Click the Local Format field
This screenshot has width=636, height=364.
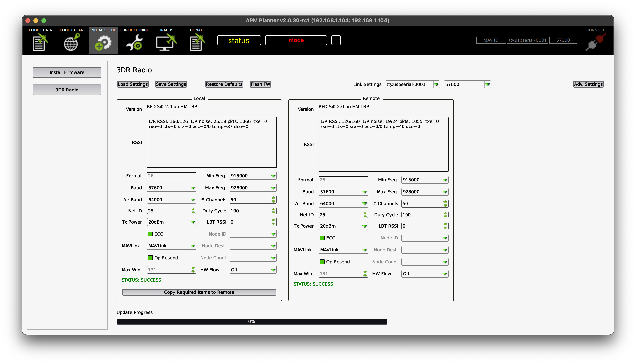pyautogui.click(x=171, y=176)
